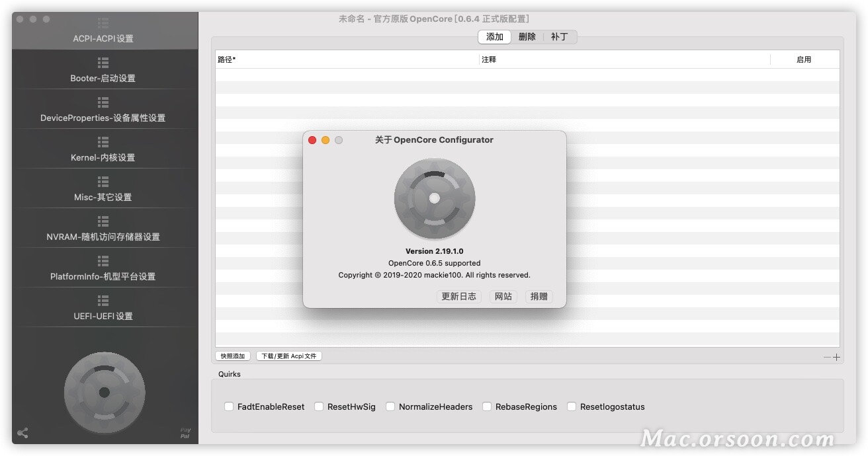
Task: Toggle the RebaseRegions option
Action: (x=486, y=406)
